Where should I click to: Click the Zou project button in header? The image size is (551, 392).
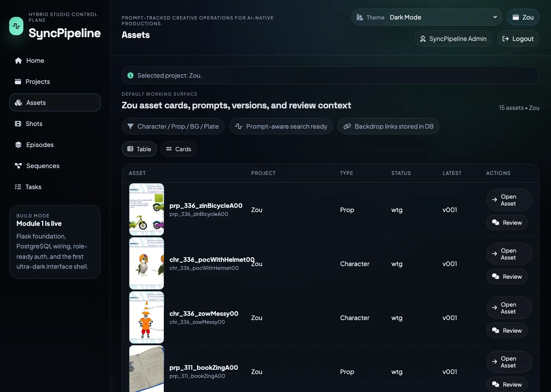click(x=523, y=17)
